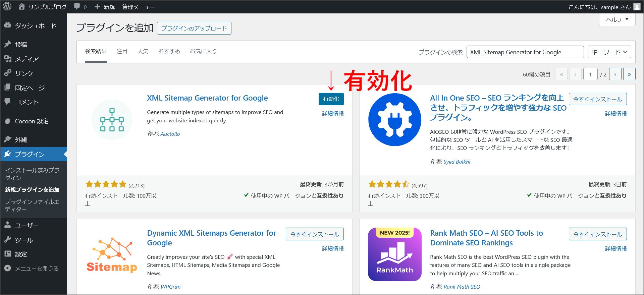The width and height of the screenshot is (644, 295).
Task: Click the 60個の項目 item count text
Action: [537, 74]
